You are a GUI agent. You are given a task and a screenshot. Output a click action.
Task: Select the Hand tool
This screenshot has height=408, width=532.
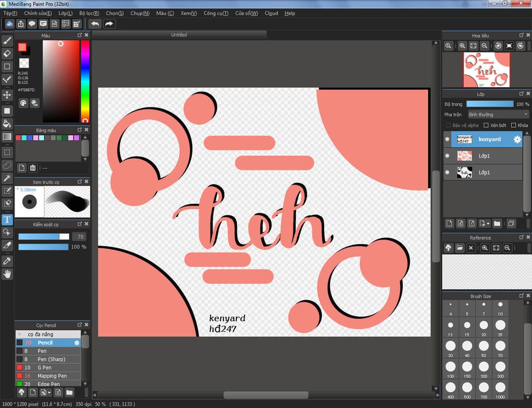click(7, 274)
